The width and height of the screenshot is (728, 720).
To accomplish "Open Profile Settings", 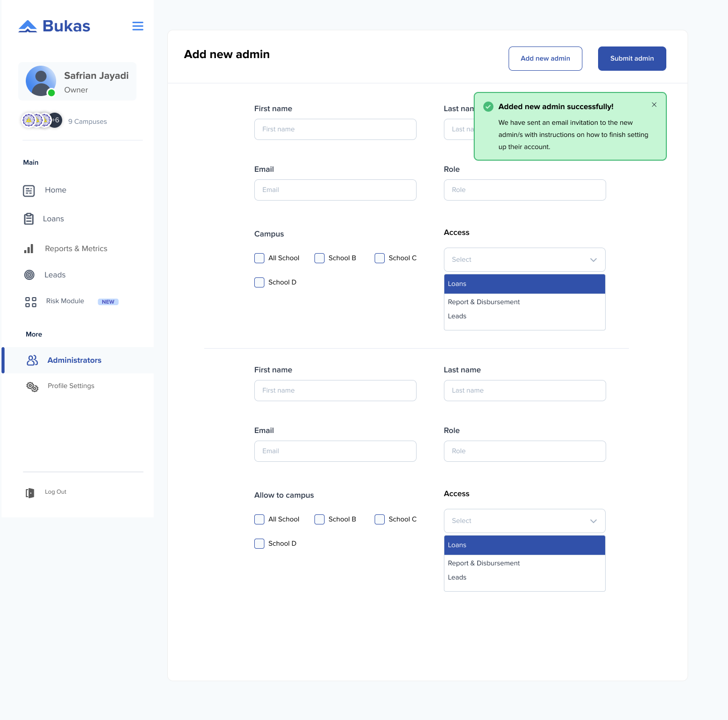I will 71,386.
